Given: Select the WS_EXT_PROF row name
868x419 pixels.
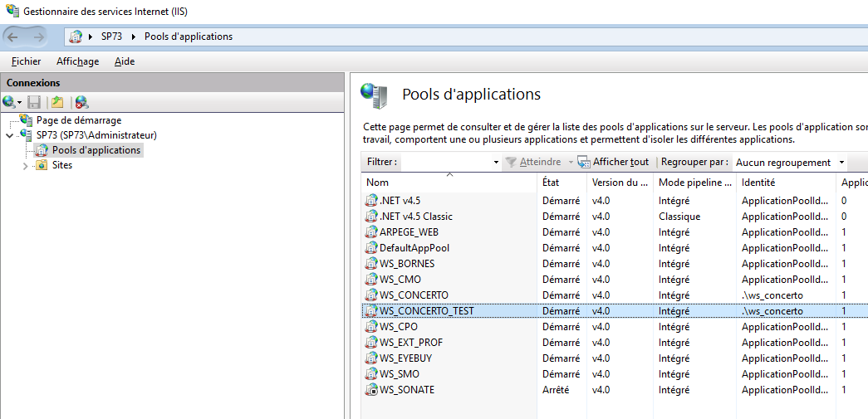Looking at the screenshot, I should [x=411, y=343].
